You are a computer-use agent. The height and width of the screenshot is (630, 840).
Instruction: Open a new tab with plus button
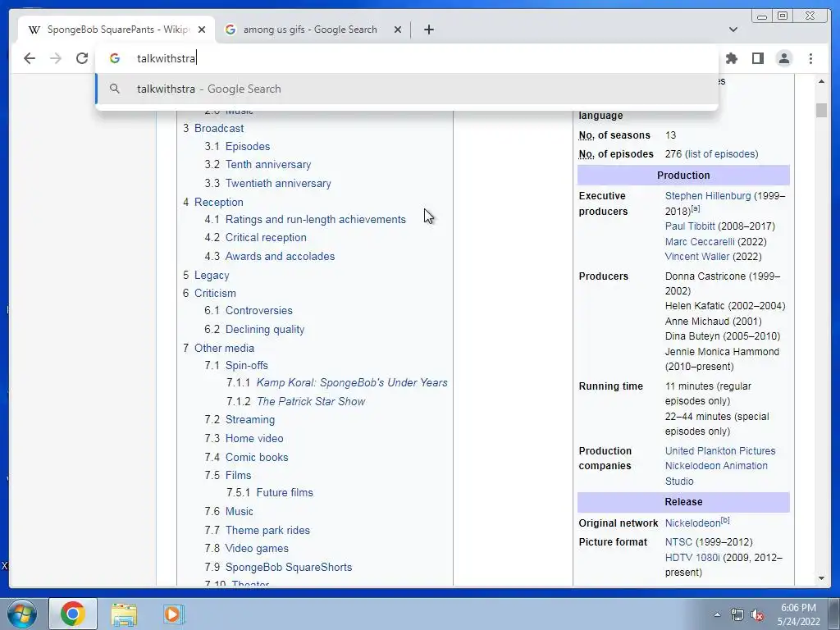(x=428, y=30)
